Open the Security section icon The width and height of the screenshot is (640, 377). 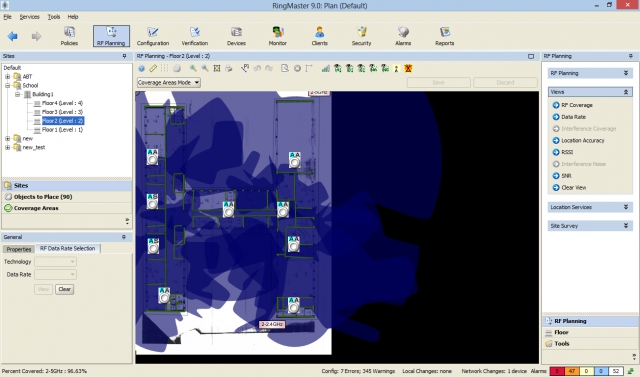tap(361, 36)
